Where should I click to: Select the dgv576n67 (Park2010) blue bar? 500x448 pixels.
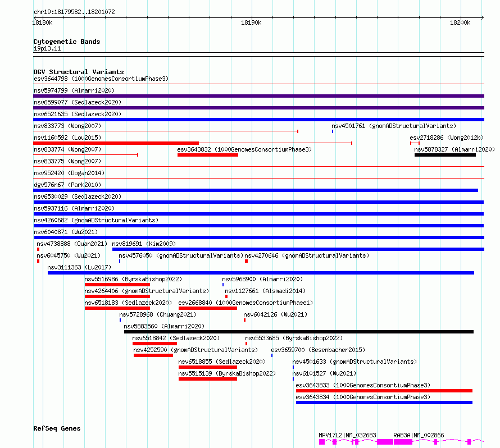click(x=256, y=190)
